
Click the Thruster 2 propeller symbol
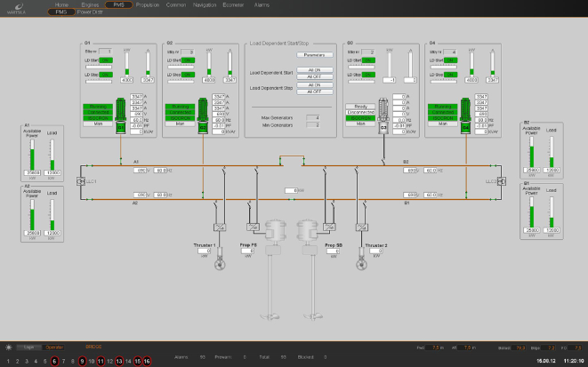363,263
